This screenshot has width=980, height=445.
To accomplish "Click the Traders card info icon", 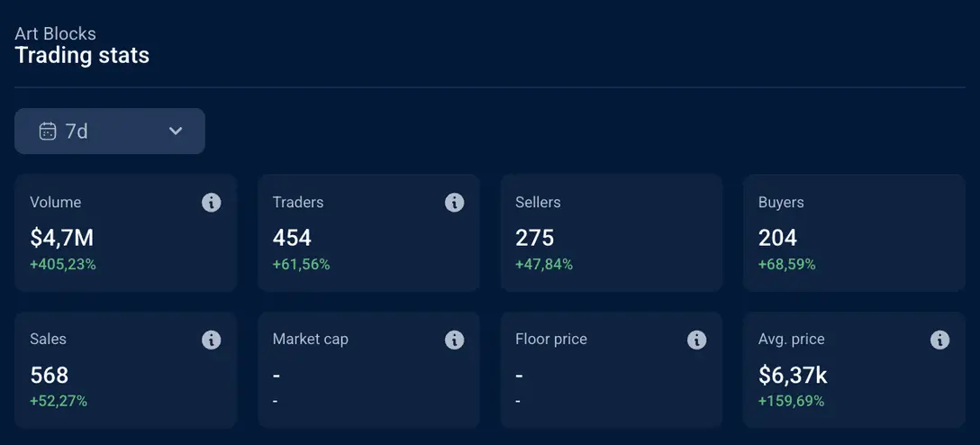I will point(454,203).
